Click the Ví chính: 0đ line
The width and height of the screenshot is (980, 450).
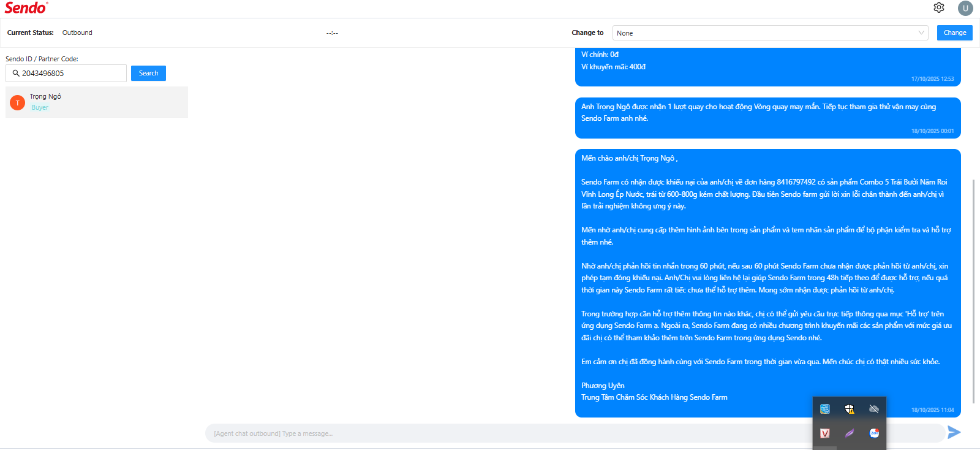(600, 55)
